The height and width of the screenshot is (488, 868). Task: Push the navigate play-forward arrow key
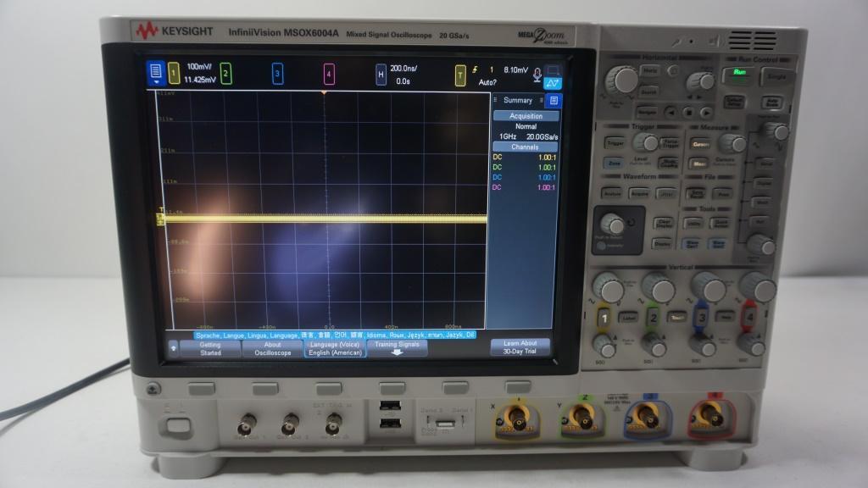(706, 113)
